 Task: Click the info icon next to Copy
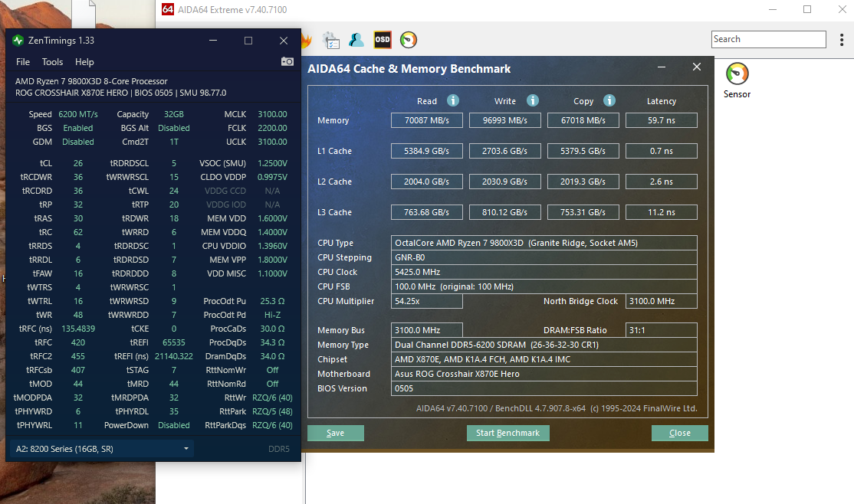pos(609,100)
